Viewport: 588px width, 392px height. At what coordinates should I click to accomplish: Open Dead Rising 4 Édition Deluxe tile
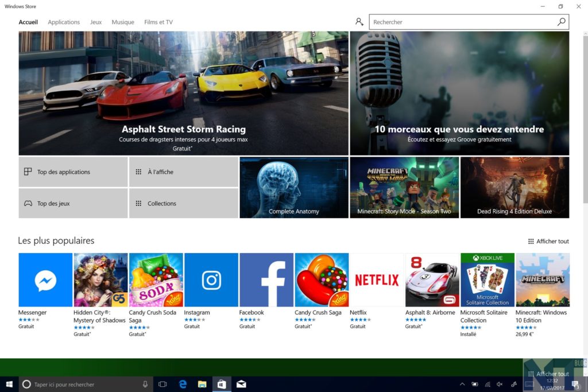[515, 187]
